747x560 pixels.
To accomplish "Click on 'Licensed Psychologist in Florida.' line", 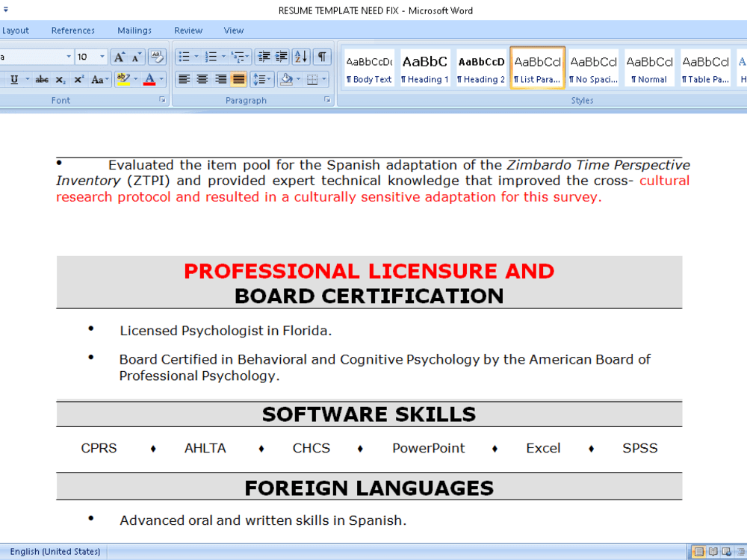I will pyautogui.click(x=226, y=331).
